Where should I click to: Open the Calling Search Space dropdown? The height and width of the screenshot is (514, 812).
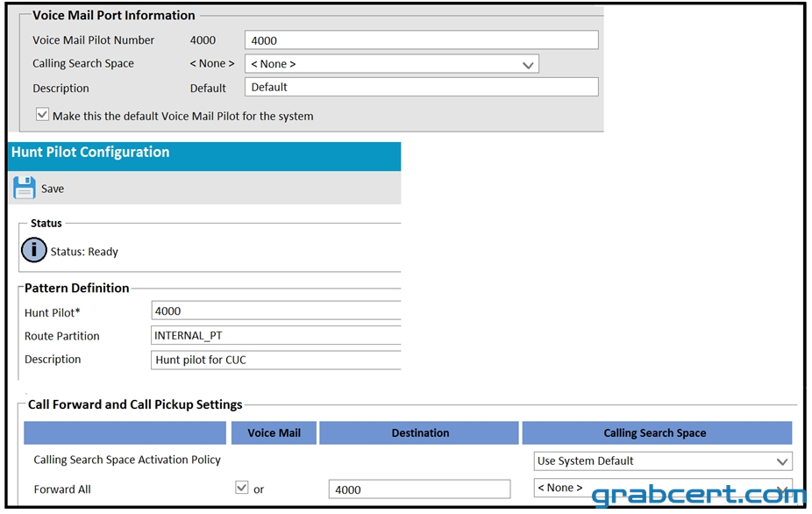point(391,64)
